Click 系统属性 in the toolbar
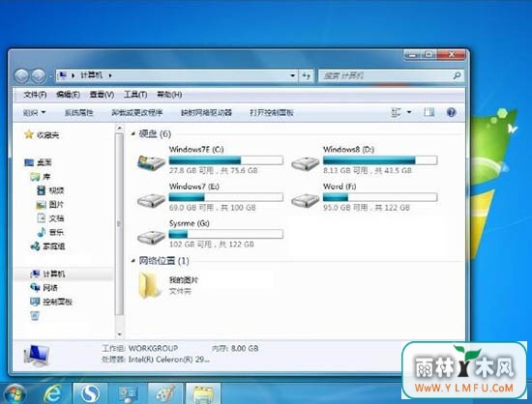Image resolution: width=532 pixels, height=404 pixels. (78, 112)
